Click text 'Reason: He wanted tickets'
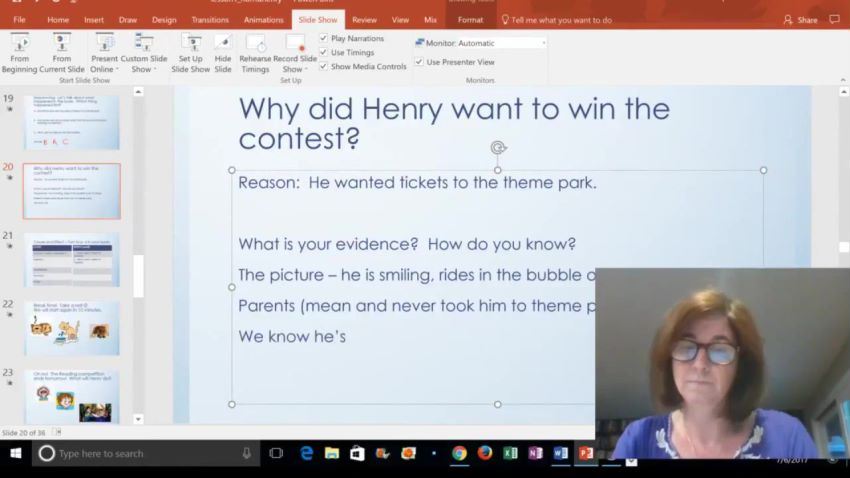This screenshot has width=850, height=478. click(x=417, y=183)
